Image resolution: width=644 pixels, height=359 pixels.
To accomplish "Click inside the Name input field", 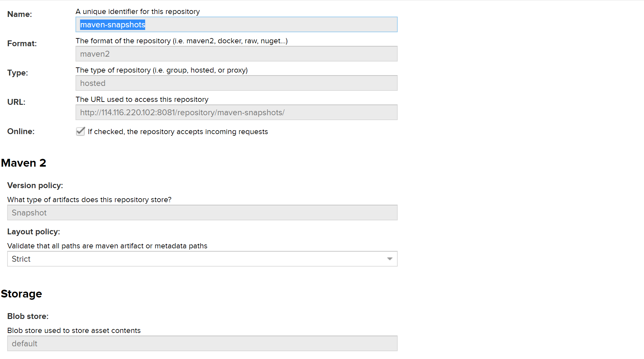I will pos(237,24).
